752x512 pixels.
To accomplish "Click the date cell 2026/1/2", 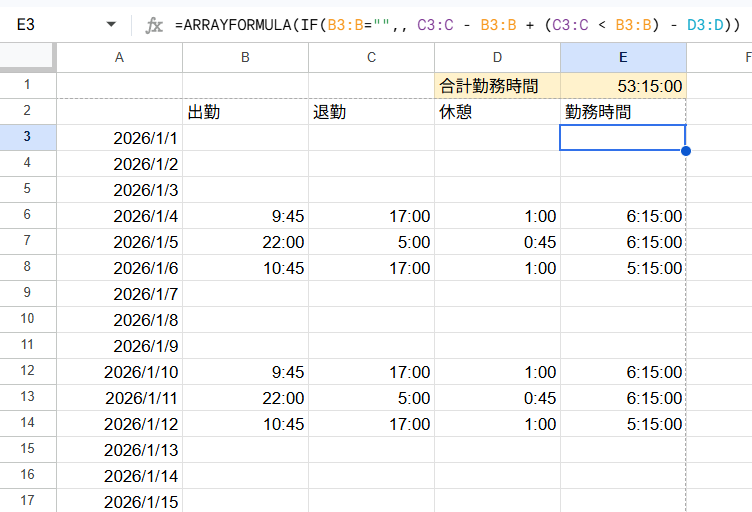I will tap(119, 163).
